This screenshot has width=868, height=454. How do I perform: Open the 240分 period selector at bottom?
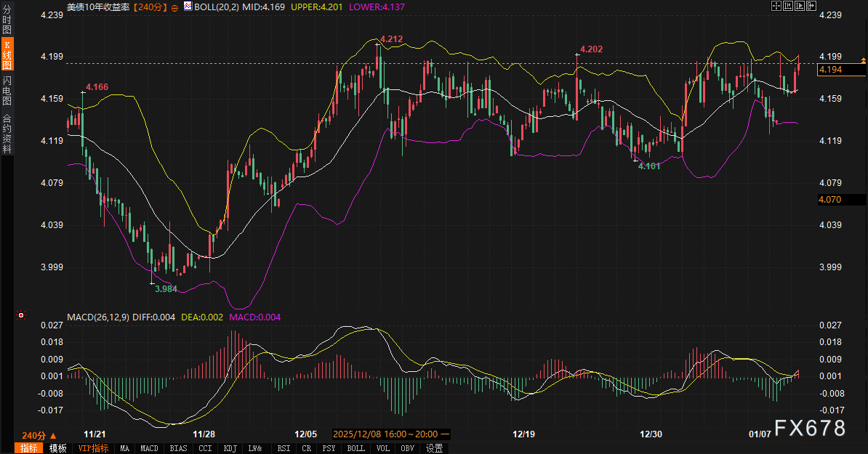pos(34,435)
